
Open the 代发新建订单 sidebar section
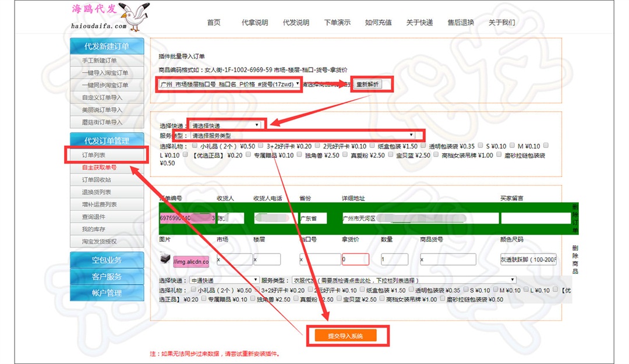[x=107, y=46]
